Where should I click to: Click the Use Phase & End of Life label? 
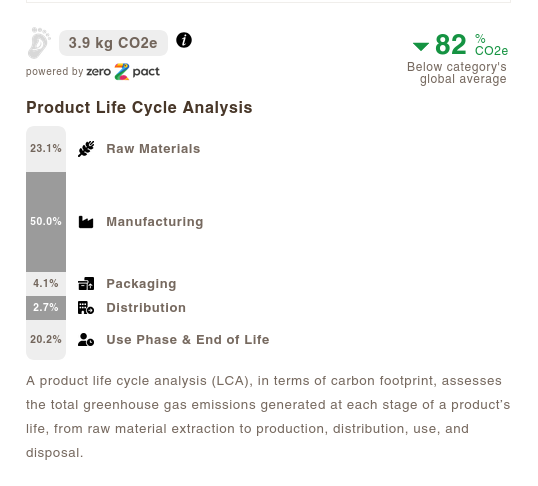click(x=188, y=339)
